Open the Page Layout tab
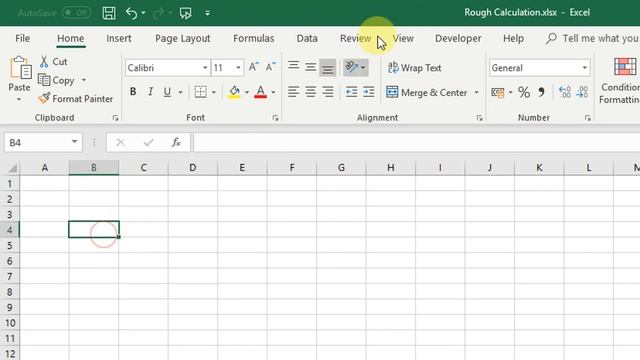Image resolution: width=640 pixels, height=360 pixels. [x=182, y=38]
